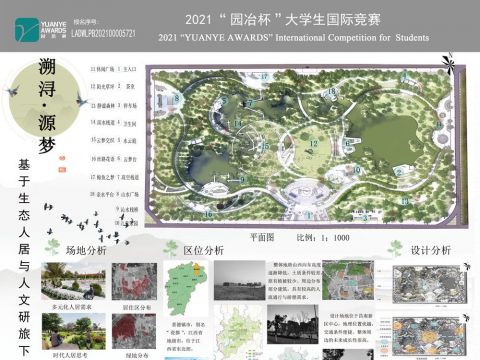Click the 基于生态人居与人文研旅下 vertical subtitle
The image size is (480, 360).
coord(24,258)
